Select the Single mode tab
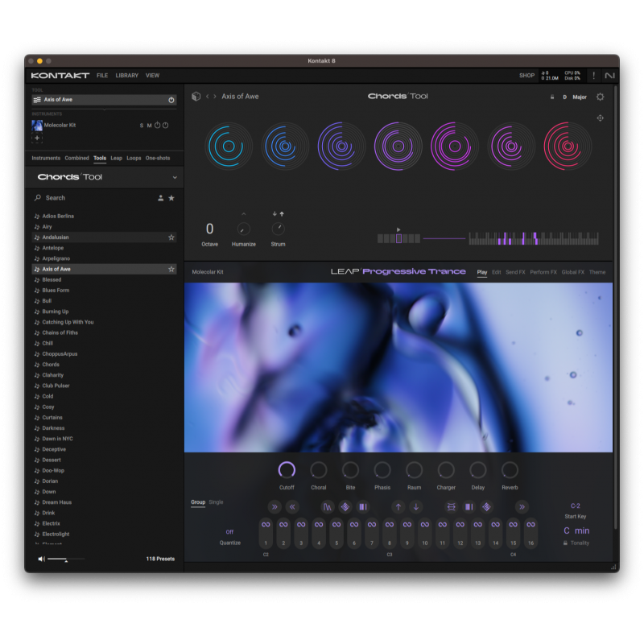Viewport: 644px width, 644px height. tap(216, 502)
